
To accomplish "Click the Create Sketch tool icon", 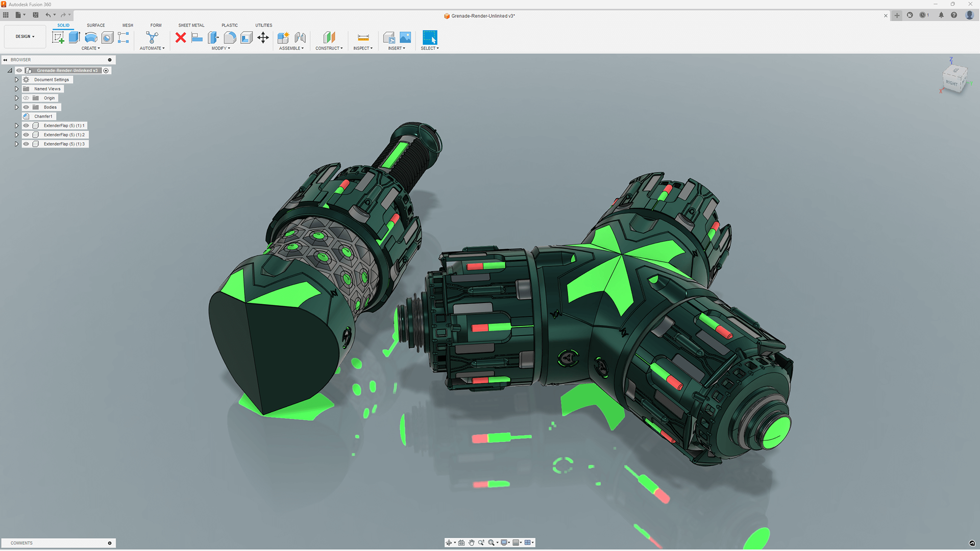I will coord(58,37).
